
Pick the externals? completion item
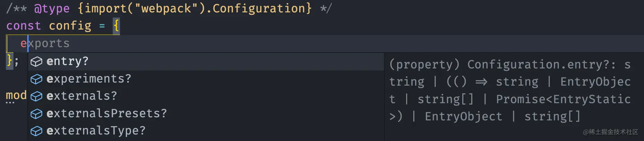point(82,96)
